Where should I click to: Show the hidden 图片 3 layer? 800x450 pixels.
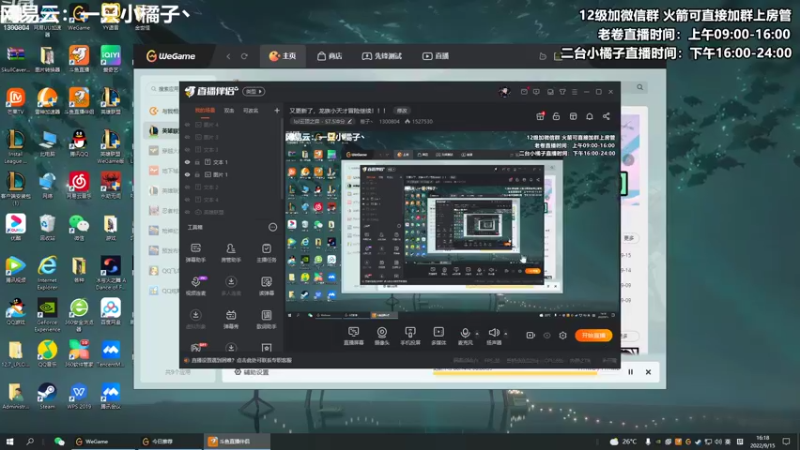click(187, 137)
